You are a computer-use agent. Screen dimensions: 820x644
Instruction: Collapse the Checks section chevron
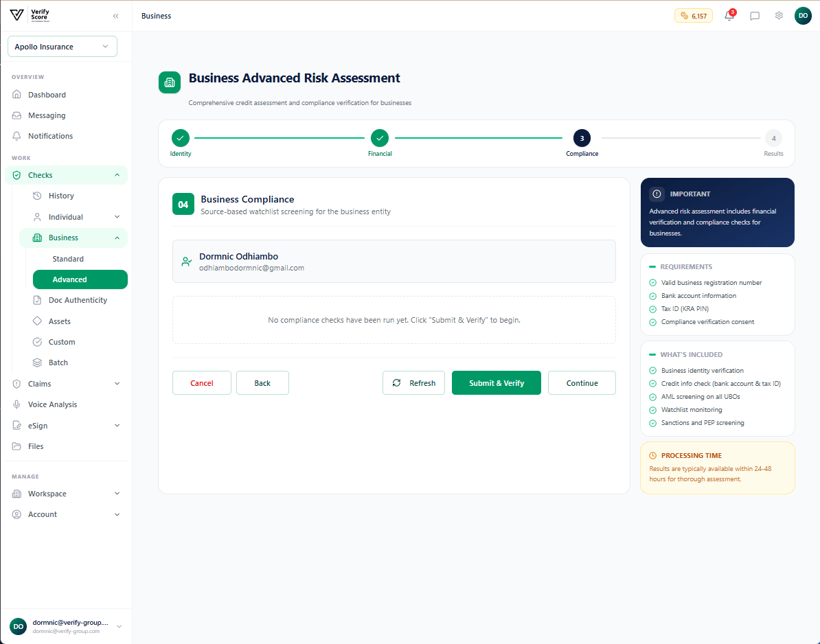click(117, 175)
